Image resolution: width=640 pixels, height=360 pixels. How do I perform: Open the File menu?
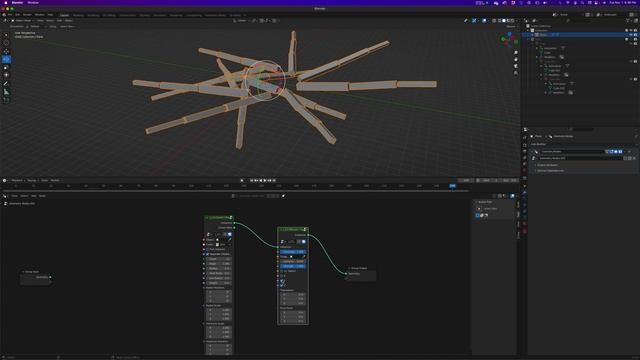[11, 15]
